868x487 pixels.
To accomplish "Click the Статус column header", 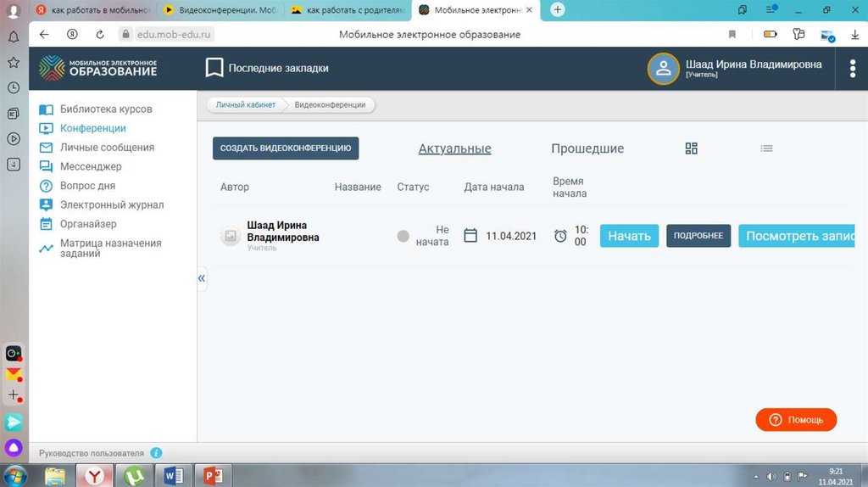I will tap(413, 188).
